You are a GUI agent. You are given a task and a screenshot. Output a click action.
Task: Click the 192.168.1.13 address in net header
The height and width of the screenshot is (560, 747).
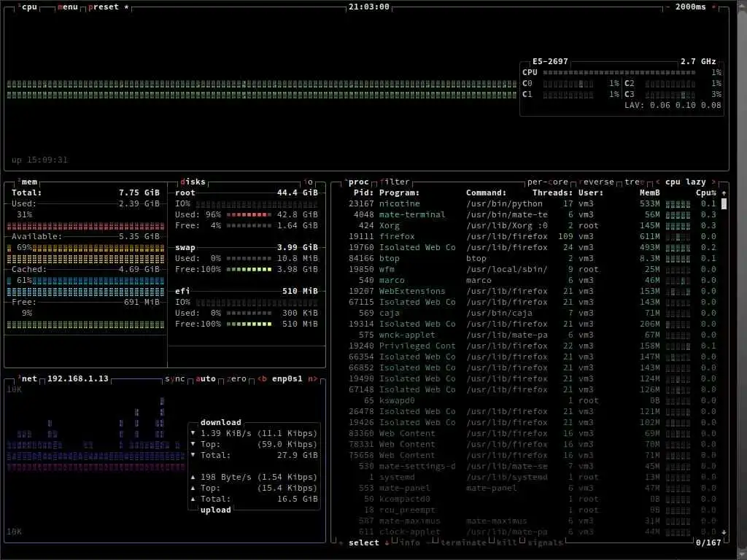point(77,379)
